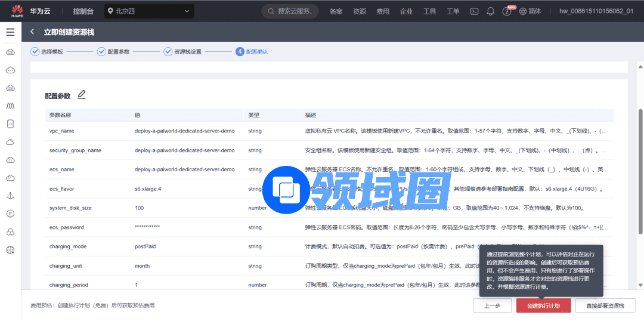Click the help question mark icon
Viewport: 644px width, 321px height.
(507, 11)
